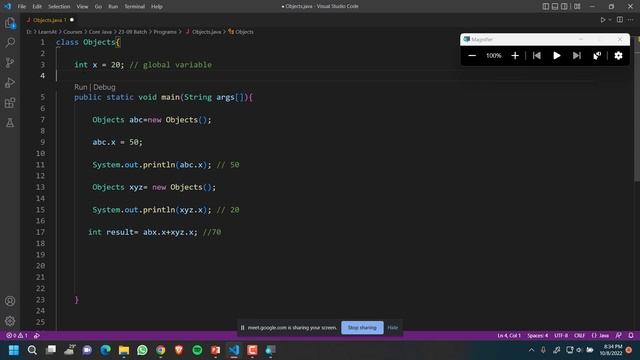Open the Courses breadcrumb
This screenshot has height=360, width=640.
coord(73,32)
